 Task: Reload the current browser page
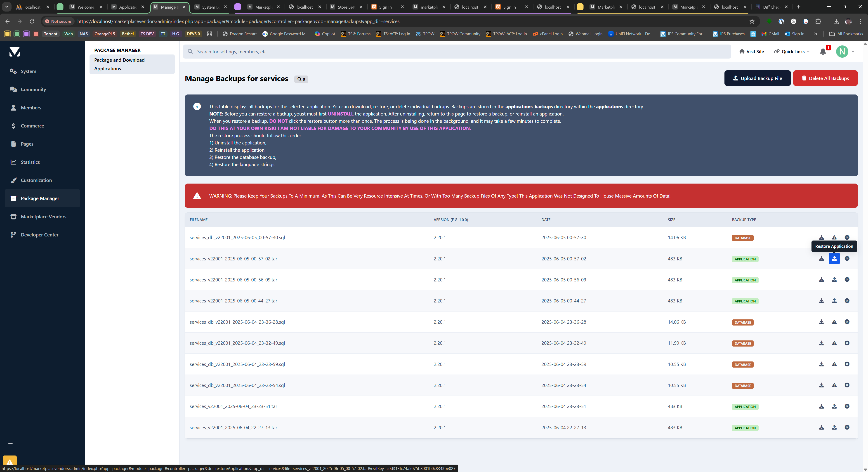[x=32, y=21]
